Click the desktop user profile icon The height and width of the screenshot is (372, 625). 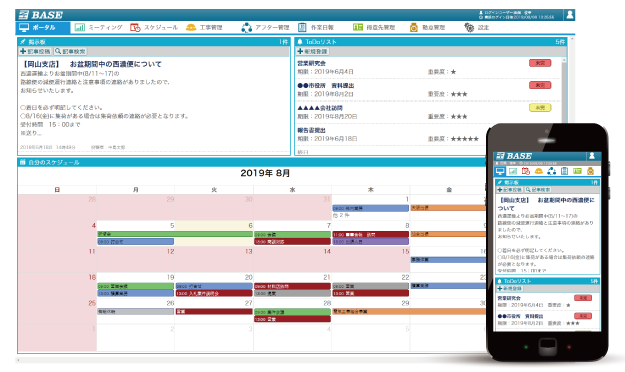click(570, 15)
